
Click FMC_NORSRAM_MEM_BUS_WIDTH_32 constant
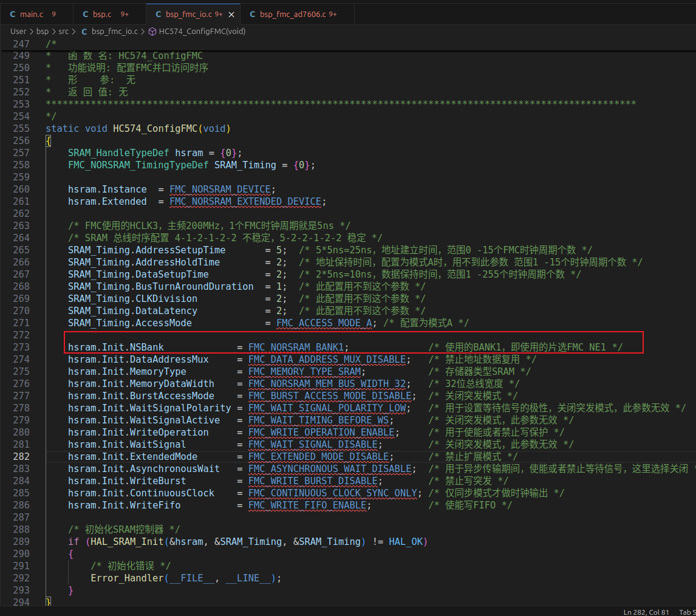click(327, 384)
